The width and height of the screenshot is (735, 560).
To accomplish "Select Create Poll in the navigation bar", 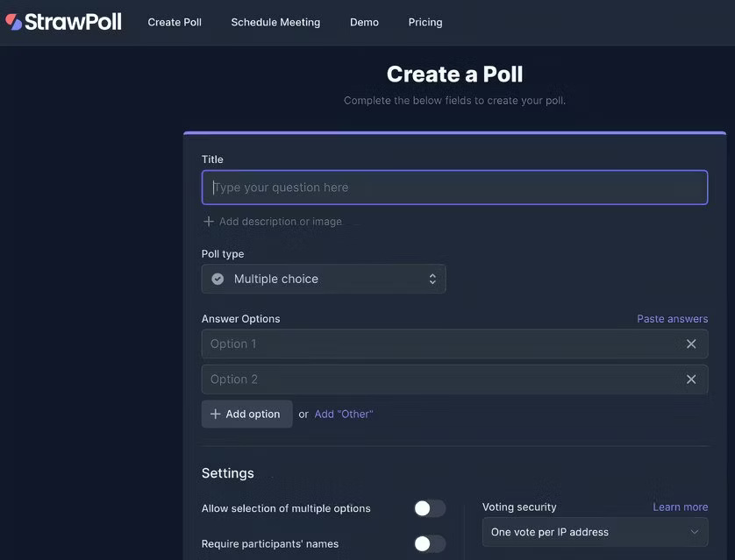I will pyautogui.click(x=174, y=22).
